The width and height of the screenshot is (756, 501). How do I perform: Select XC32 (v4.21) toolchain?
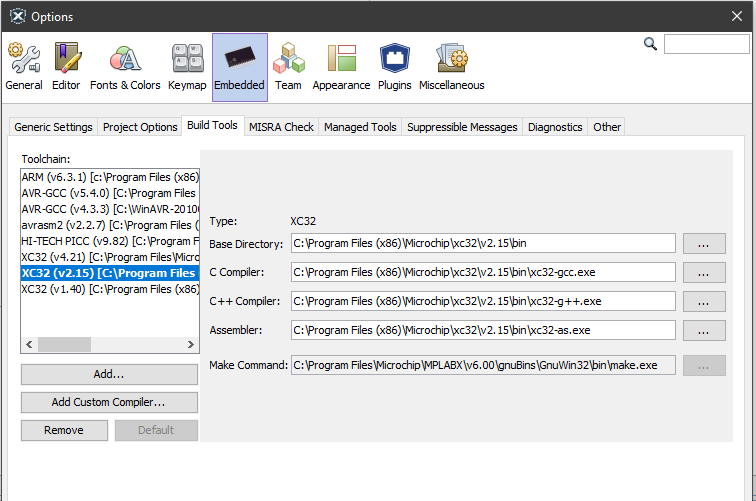tap(110, 257)
